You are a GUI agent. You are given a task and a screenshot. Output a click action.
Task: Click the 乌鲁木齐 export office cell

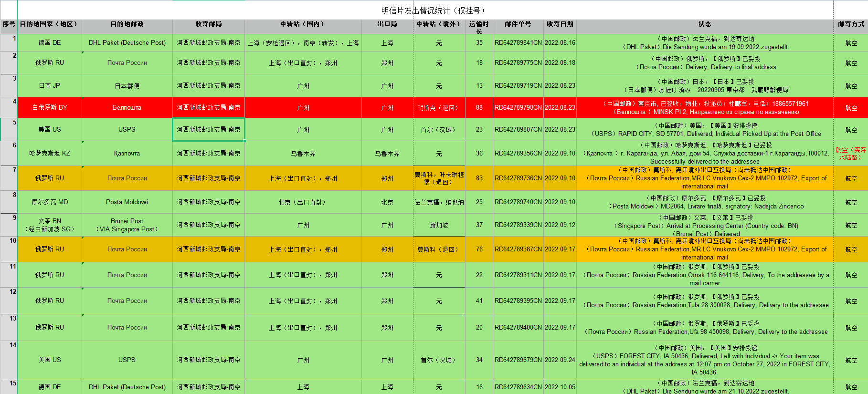pyautogui.click(x=387, y=154)
